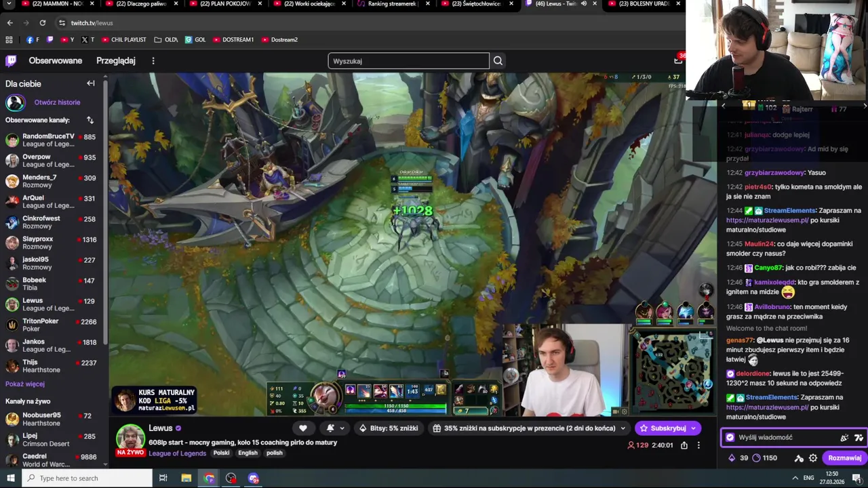
Task: Open File Explorer from taskbar
Action: [x=186, y=479]
